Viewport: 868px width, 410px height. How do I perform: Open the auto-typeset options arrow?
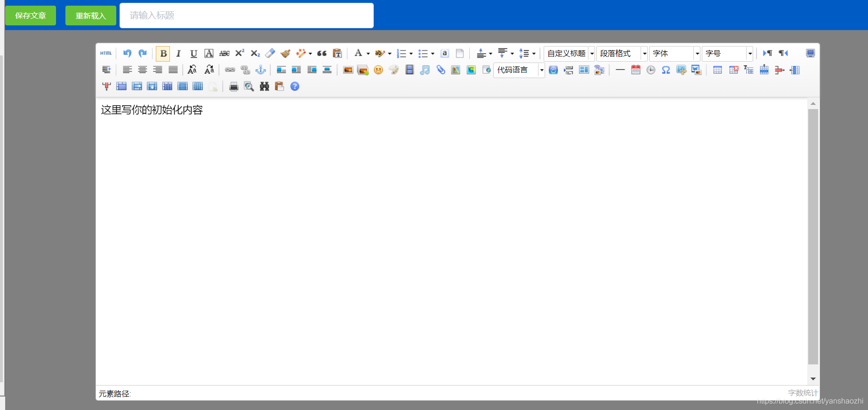(x=310, y=54)
